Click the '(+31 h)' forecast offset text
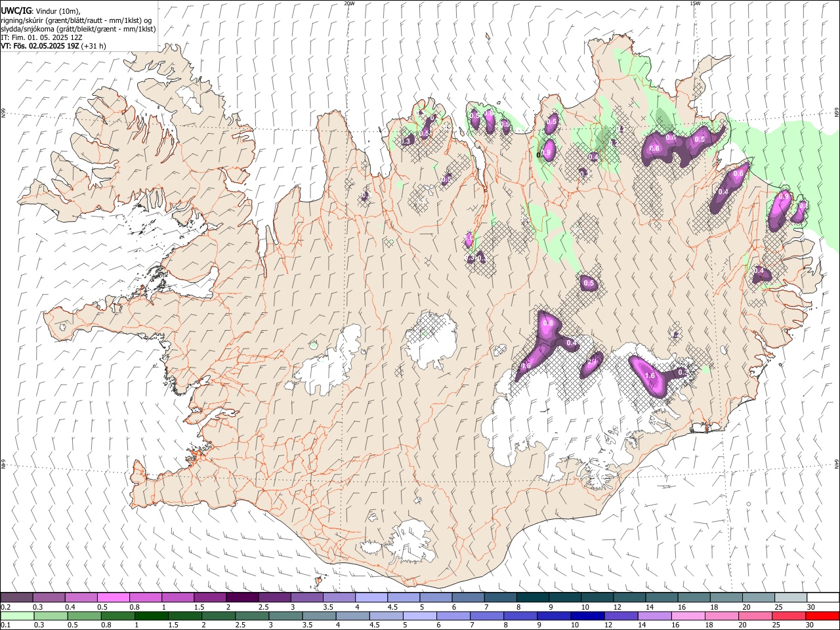This screenshot has height=630, width=840. [94, 46]
